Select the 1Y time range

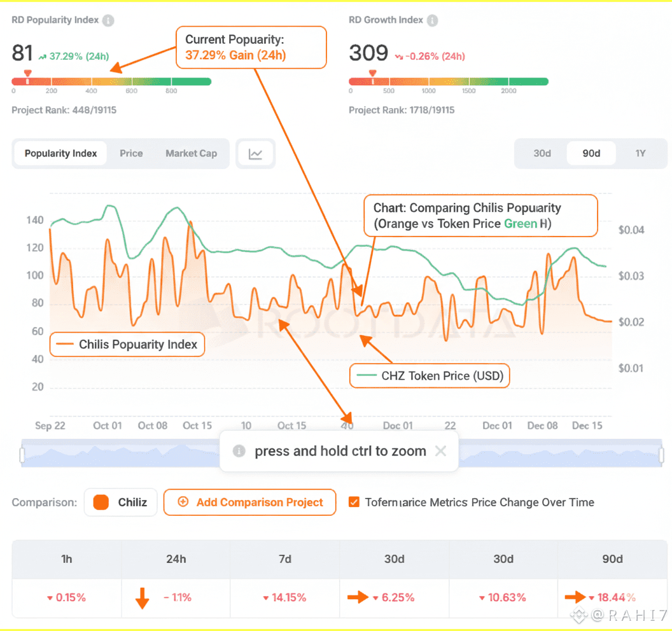640,153
